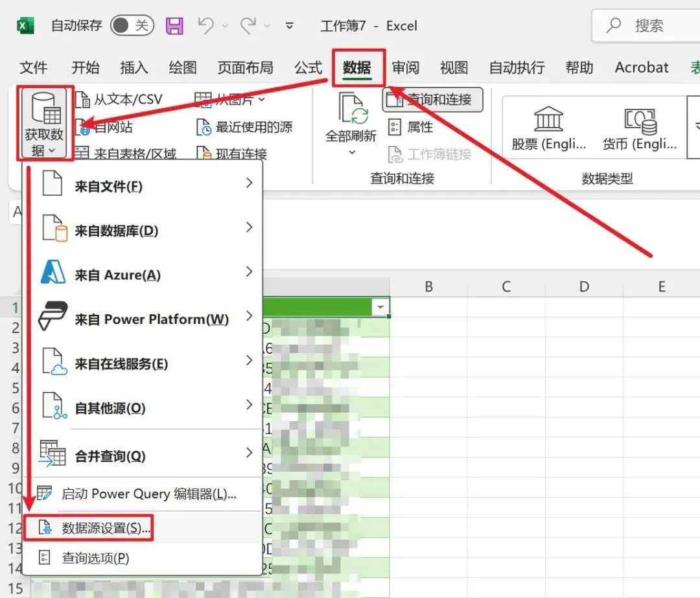Image resolution: width=700 pixels, height=598 pixels.
Task: Click the data source settings gear icon
Action: [45, 527]
